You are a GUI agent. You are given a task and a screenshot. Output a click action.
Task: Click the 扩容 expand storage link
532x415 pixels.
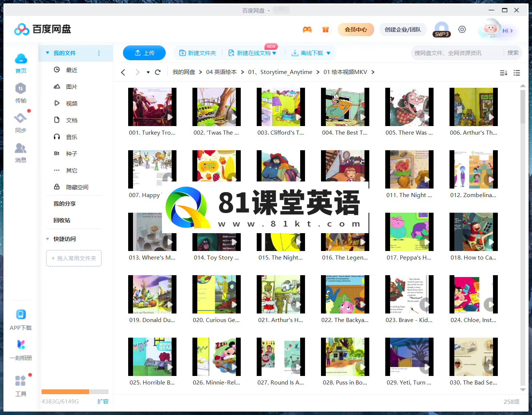point(103,401)
